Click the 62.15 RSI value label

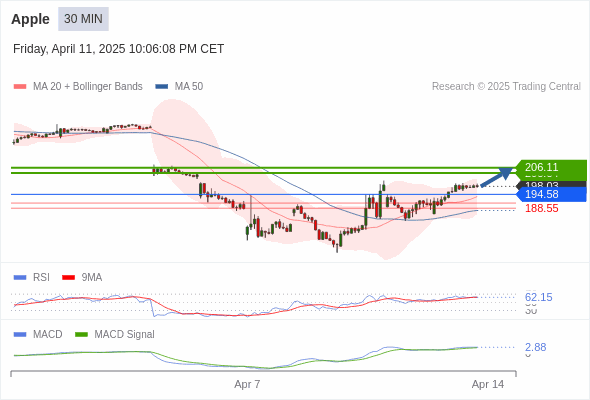(x=538, y=297)
